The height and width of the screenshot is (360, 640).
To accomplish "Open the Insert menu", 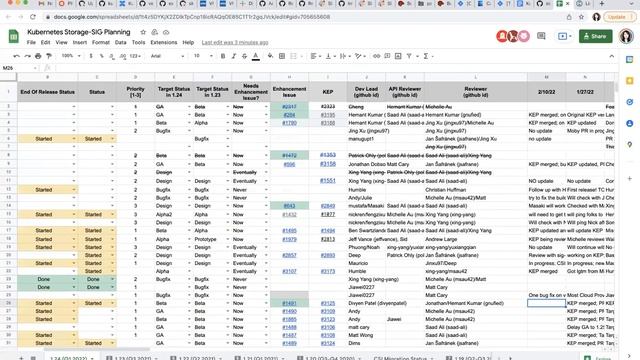I will (80, 42).
